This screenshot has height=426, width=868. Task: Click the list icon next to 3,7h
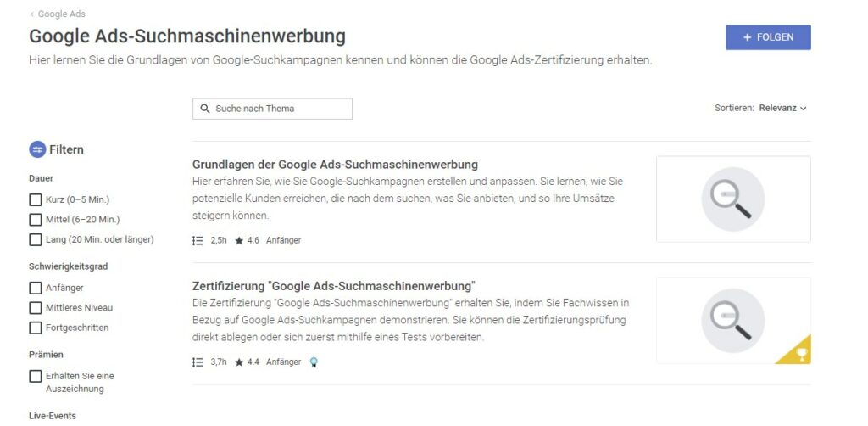tap(198, 362)
